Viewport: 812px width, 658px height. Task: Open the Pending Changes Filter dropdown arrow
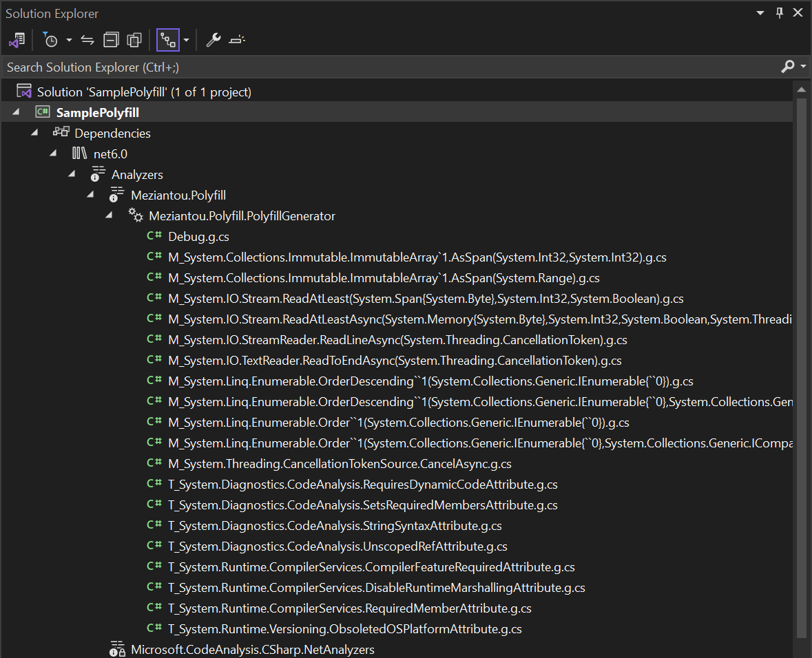(69, 40)
